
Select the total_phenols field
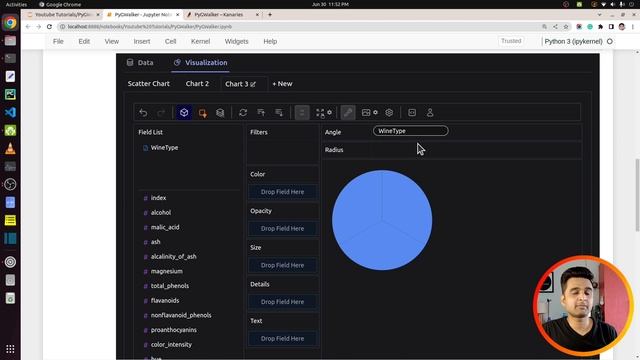[x=170, y=286]
